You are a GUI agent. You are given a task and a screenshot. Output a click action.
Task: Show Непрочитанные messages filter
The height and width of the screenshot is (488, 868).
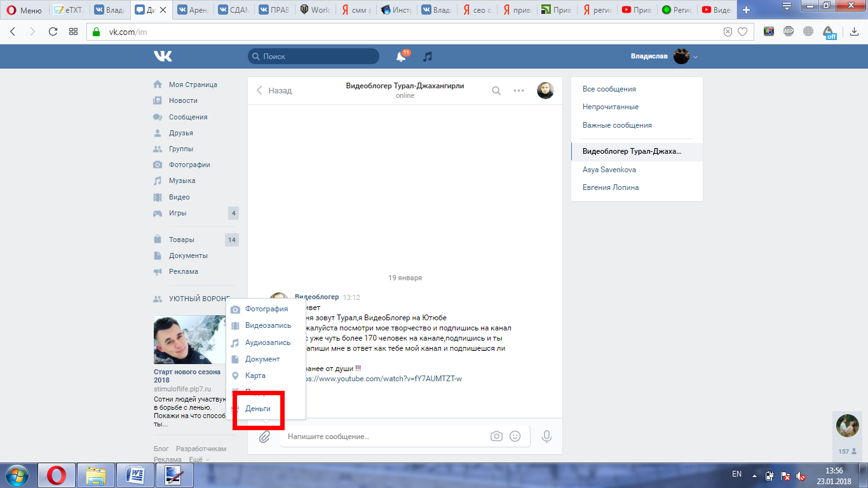(611, 107)
